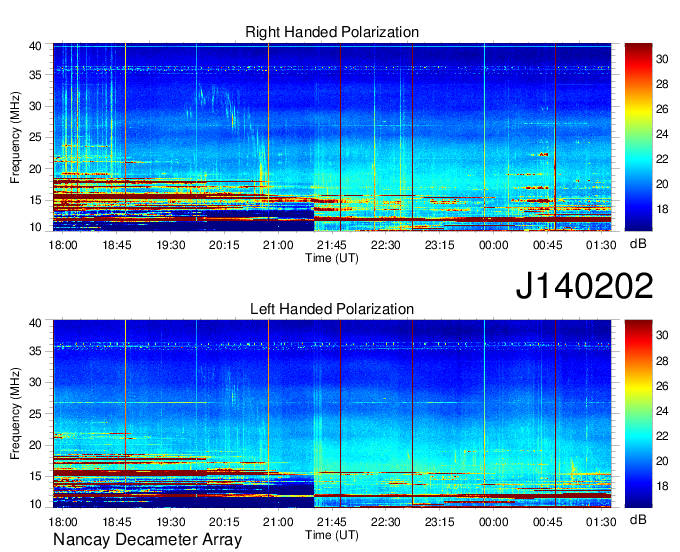Click the 24 dB value on the upper color bar
Screen dimensions: 680x552
(x=662, y=134)
